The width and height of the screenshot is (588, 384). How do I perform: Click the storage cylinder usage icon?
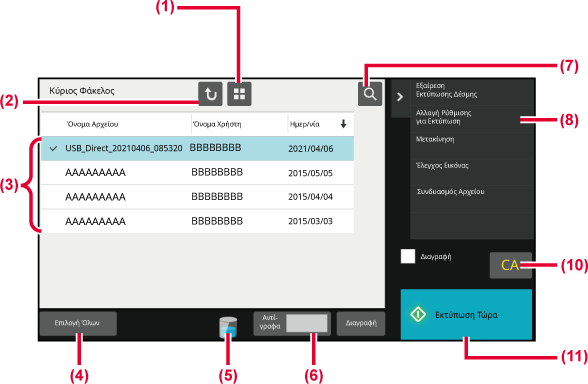[228, 327]
